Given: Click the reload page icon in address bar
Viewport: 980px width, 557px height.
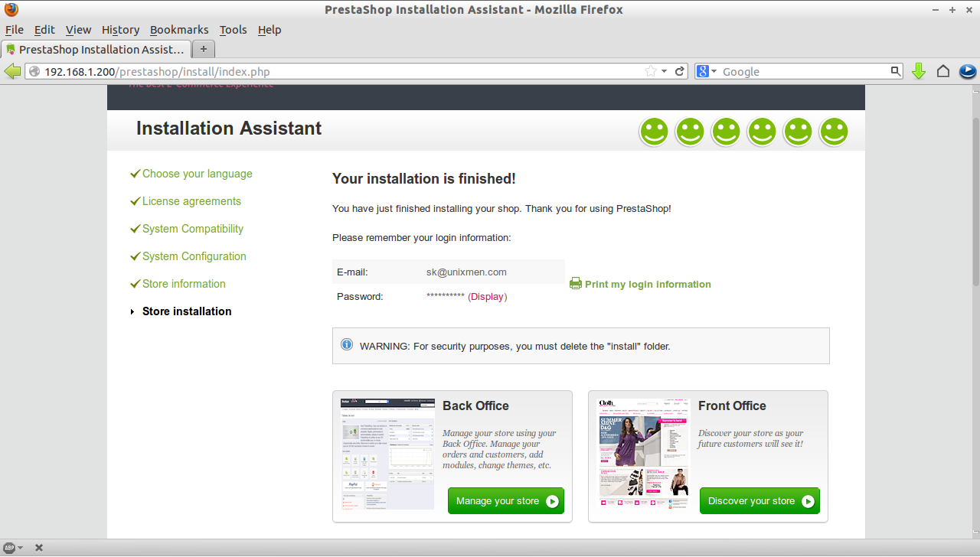Looking at the screenshot, I should pos(679,71).
